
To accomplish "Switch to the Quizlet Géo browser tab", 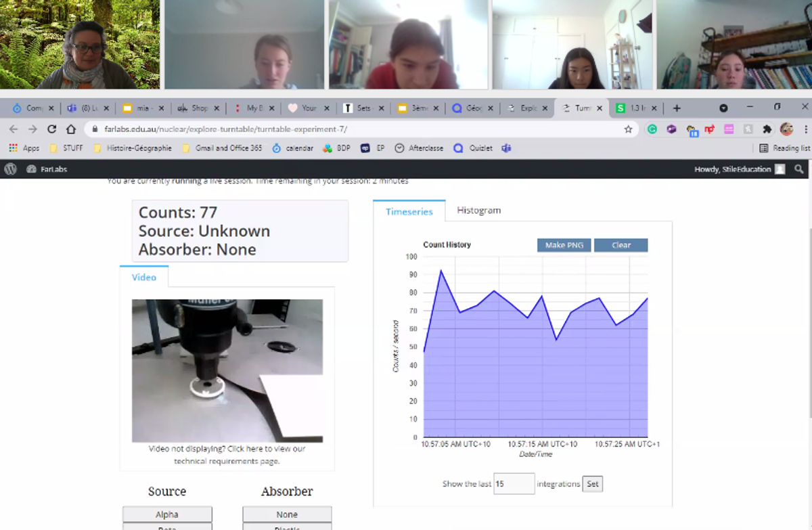I will tap(472, 108).
